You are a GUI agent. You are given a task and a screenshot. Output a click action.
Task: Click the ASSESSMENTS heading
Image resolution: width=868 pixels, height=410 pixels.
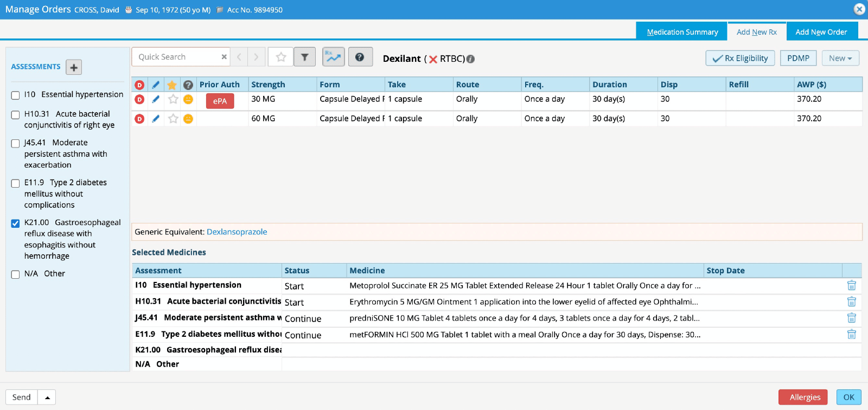[36, 67]
